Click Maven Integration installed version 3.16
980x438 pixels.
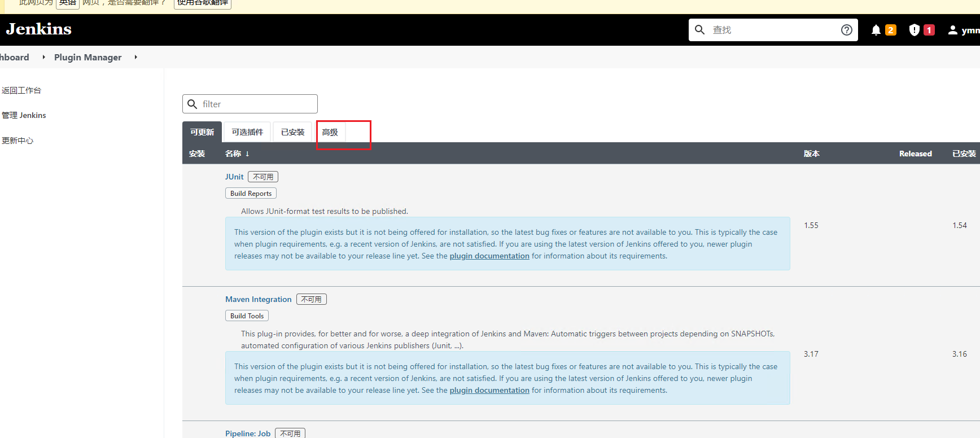coord(960,354)
